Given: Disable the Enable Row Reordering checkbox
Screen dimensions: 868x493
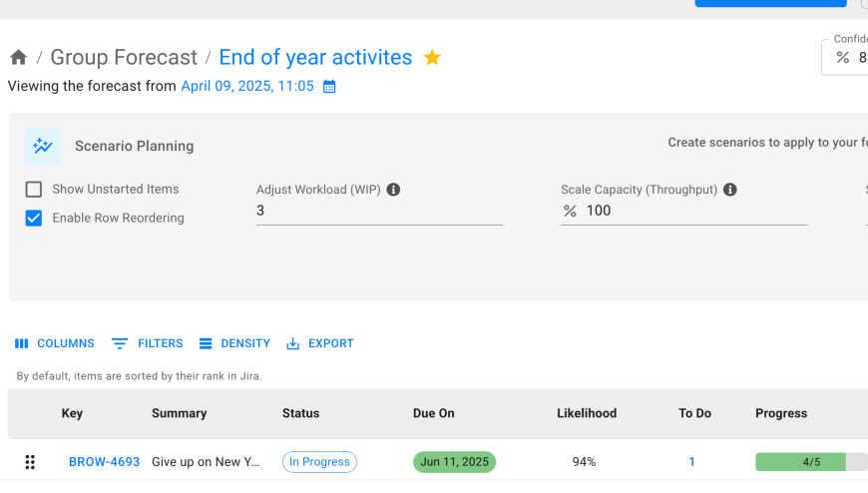Looking at the screenshot, I should pos(34,219).
